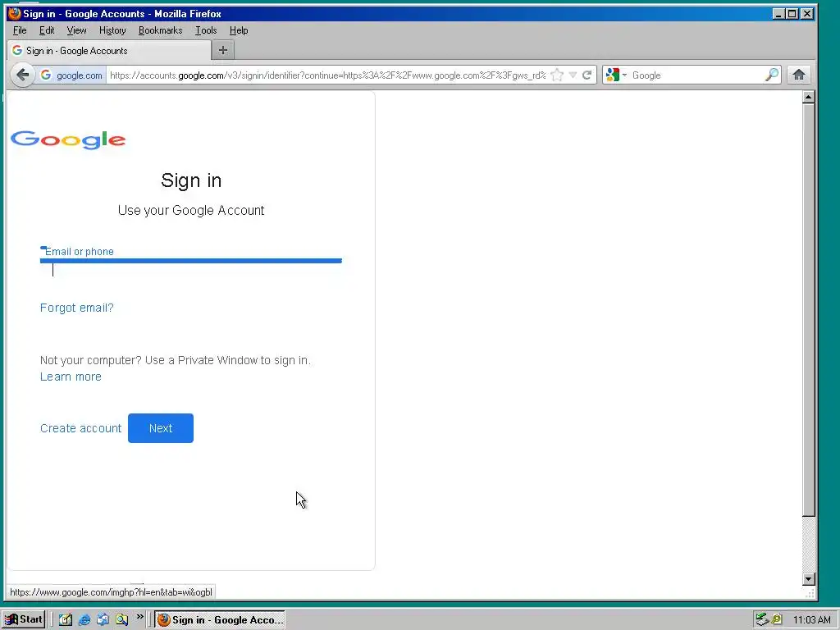Screen dimensions: 840x630
Task: Go back with the back arrow button
Action: (x=22, y=75)
